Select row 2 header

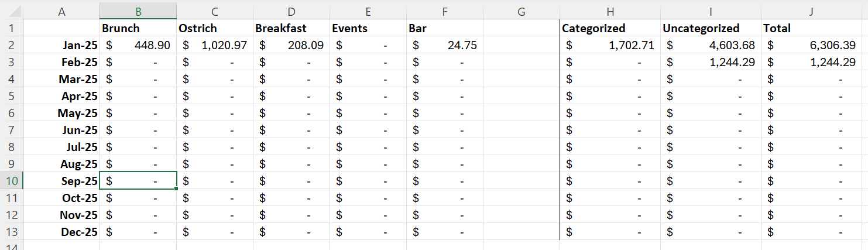click(11, 45)
